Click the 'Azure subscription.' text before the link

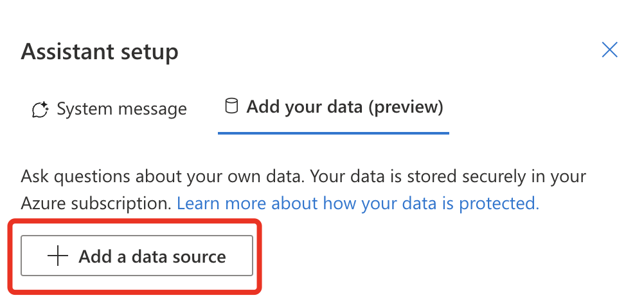pos(96,203)
